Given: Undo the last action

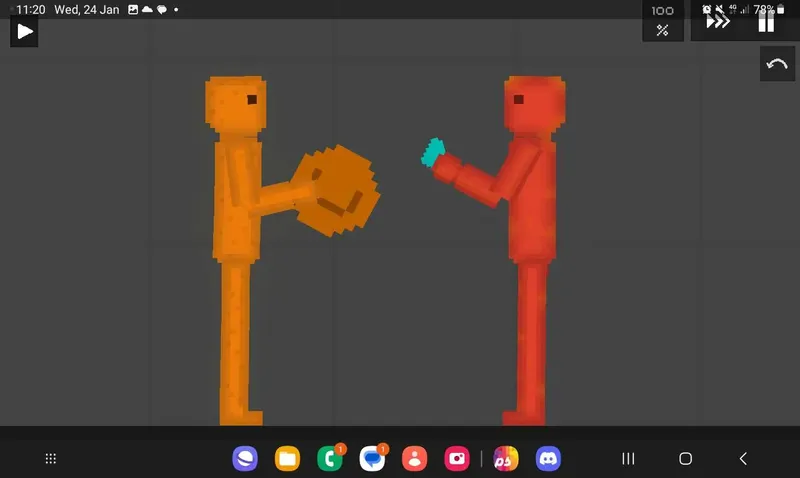Looking at the screenshot, I should (777, 64).
